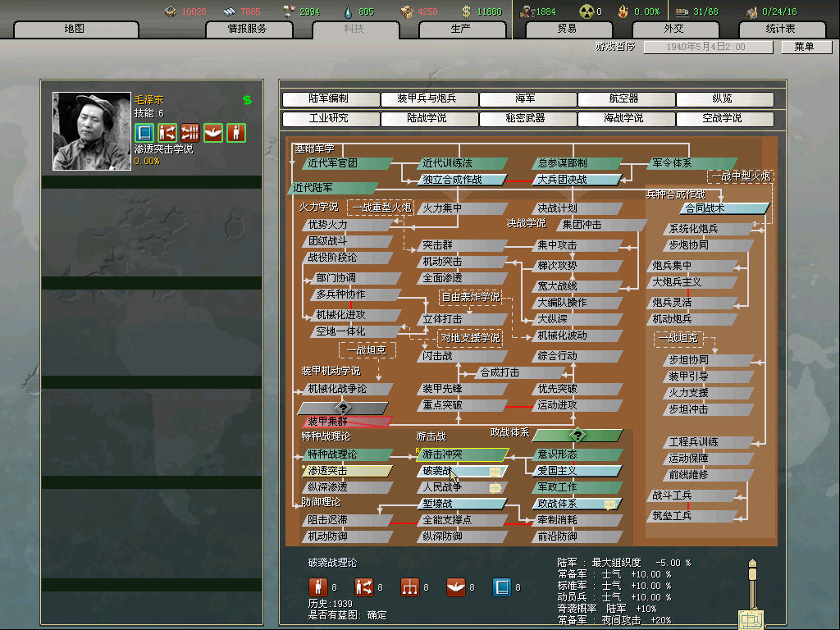Switch to the 贸易 trade tab
This screenshot has width=840, height=630.
point(568,29)
